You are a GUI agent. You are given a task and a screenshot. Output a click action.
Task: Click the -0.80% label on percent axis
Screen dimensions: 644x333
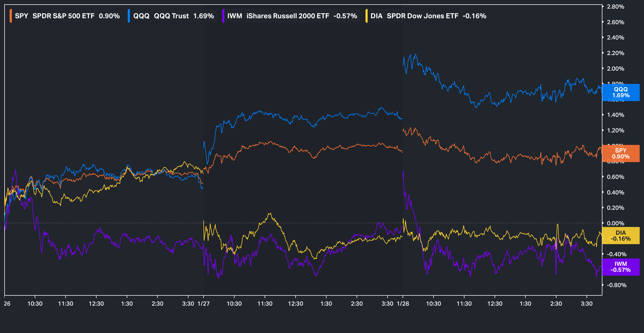(x=616, y=285)
